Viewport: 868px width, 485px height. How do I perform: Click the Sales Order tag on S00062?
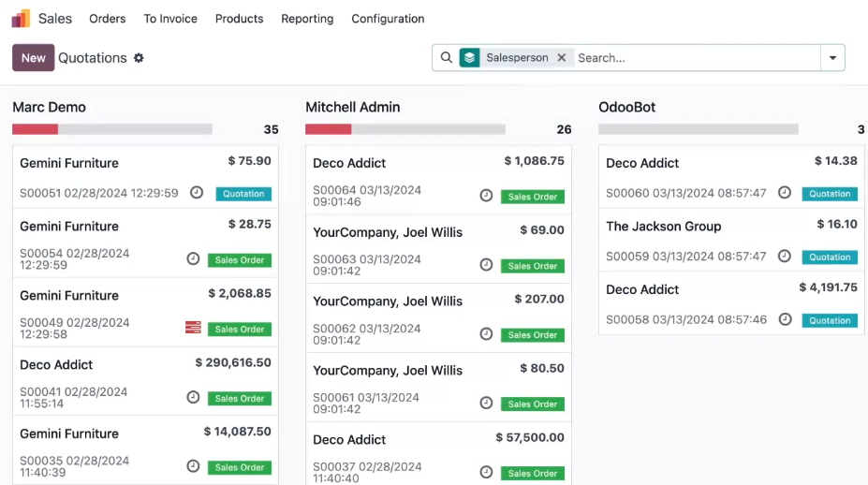tap(533, 335)
